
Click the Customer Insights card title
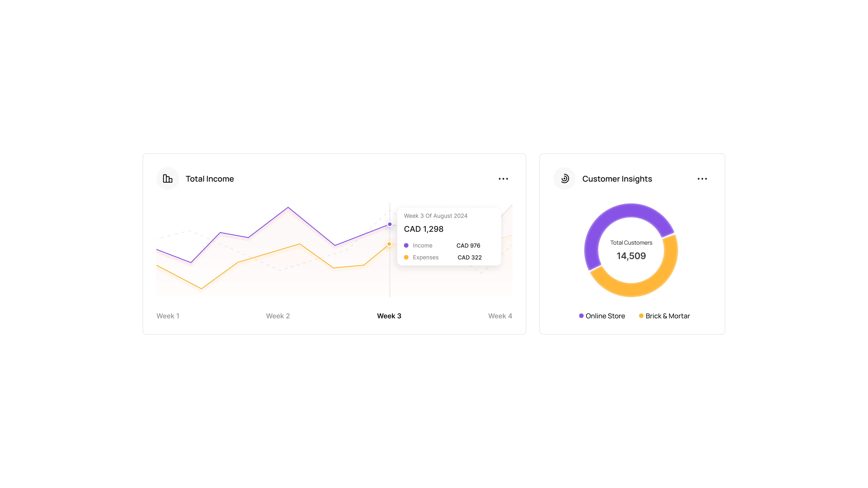617,179
